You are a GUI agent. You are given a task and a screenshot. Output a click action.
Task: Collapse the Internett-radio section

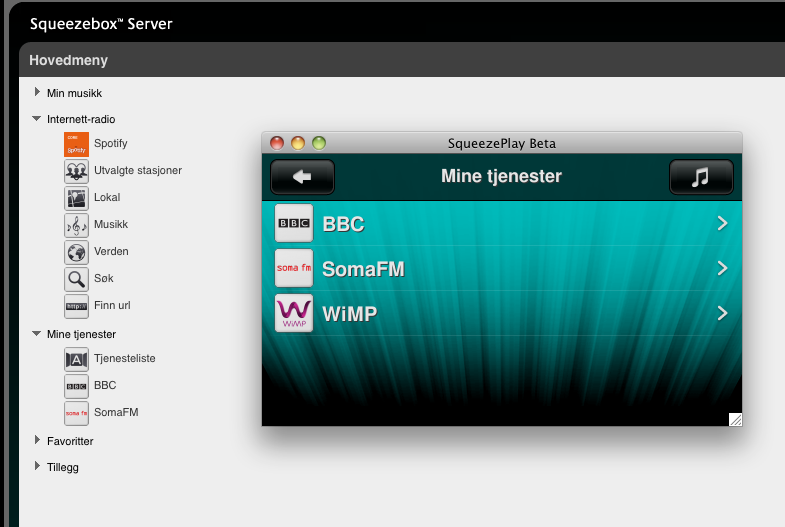[x=37, y=119]
